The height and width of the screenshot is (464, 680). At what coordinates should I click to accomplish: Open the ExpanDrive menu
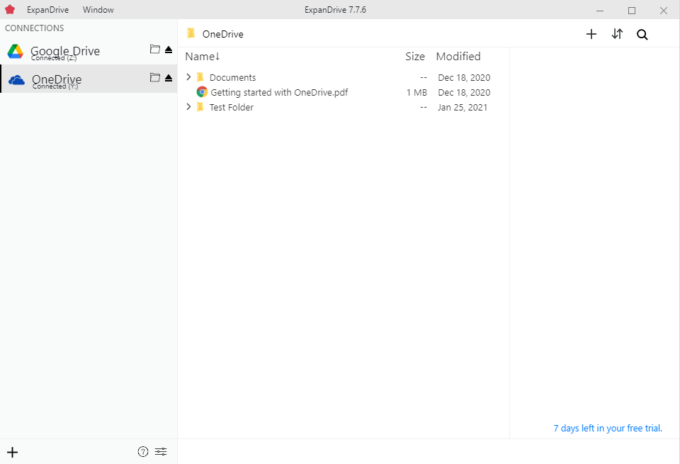48,10
